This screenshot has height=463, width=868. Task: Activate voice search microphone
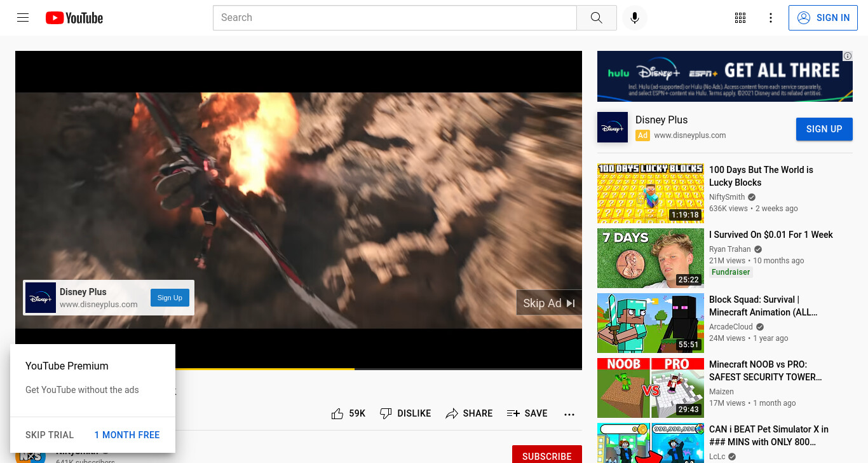[634, 18]
